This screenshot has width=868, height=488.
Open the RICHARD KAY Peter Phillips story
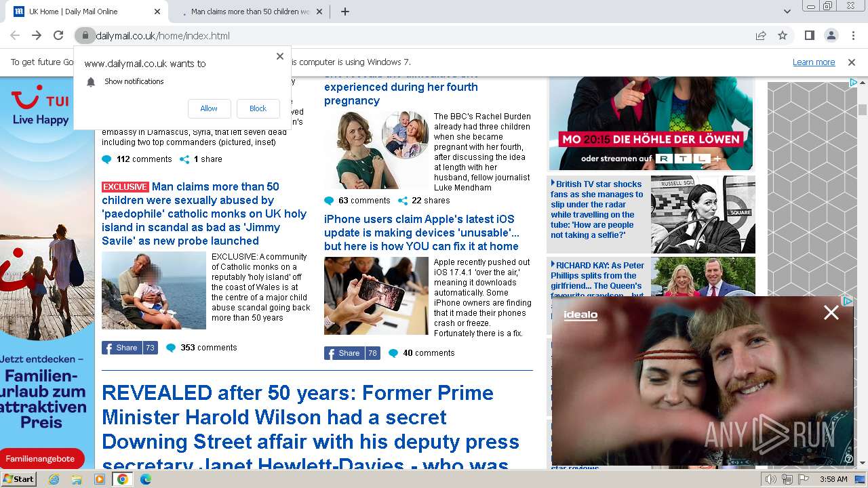coord(597,279)
